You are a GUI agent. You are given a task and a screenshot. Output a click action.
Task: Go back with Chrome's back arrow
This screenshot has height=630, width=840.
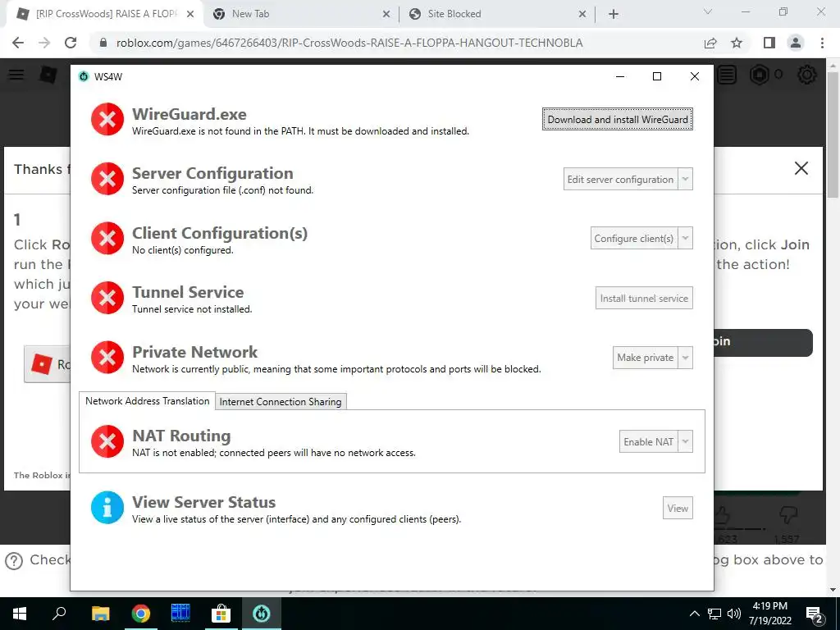coord(18,43)
